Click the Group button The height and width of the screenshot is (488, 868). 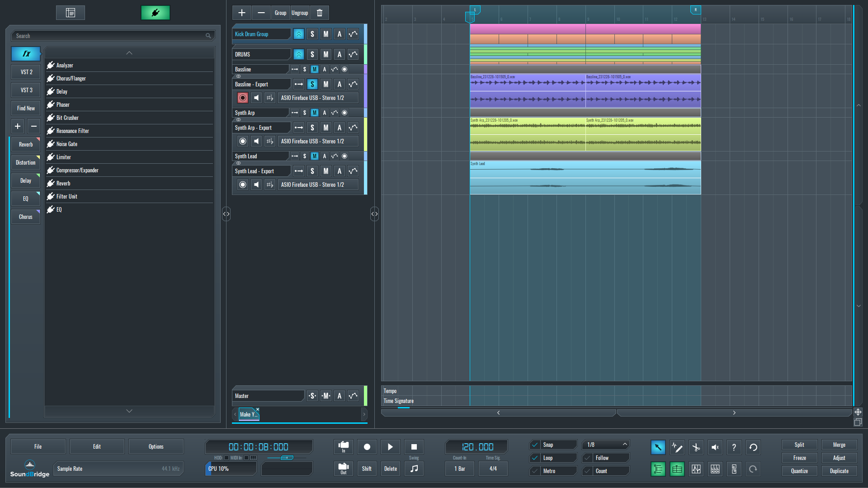tap(281, 13)
